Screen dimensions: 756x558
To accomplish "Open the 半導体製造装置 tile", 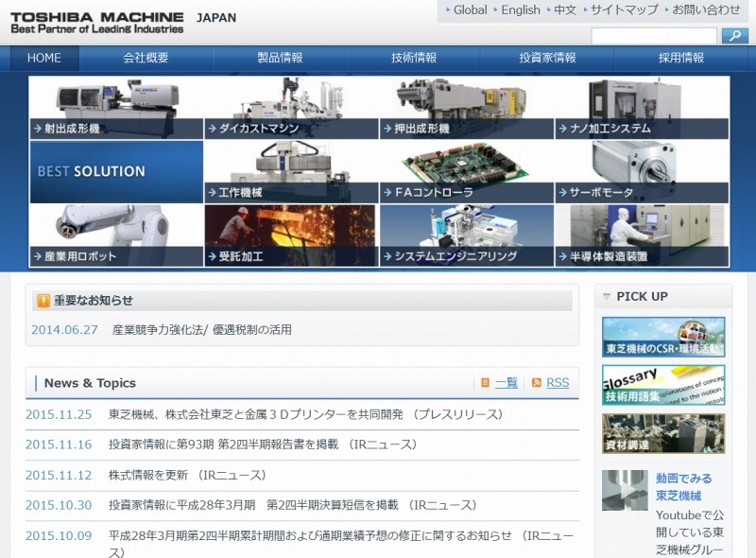I will tap(642, 235).
